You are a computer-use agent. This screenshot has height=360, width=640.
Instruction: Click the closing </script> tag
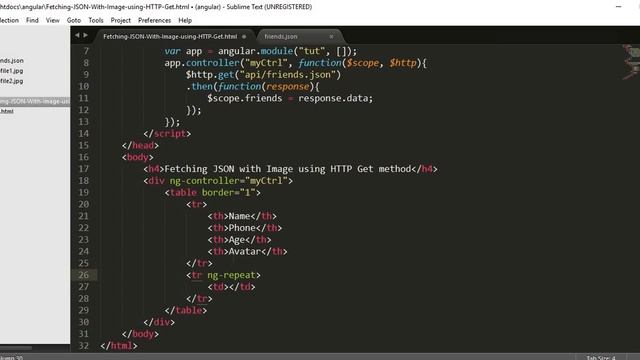(167, 134)
